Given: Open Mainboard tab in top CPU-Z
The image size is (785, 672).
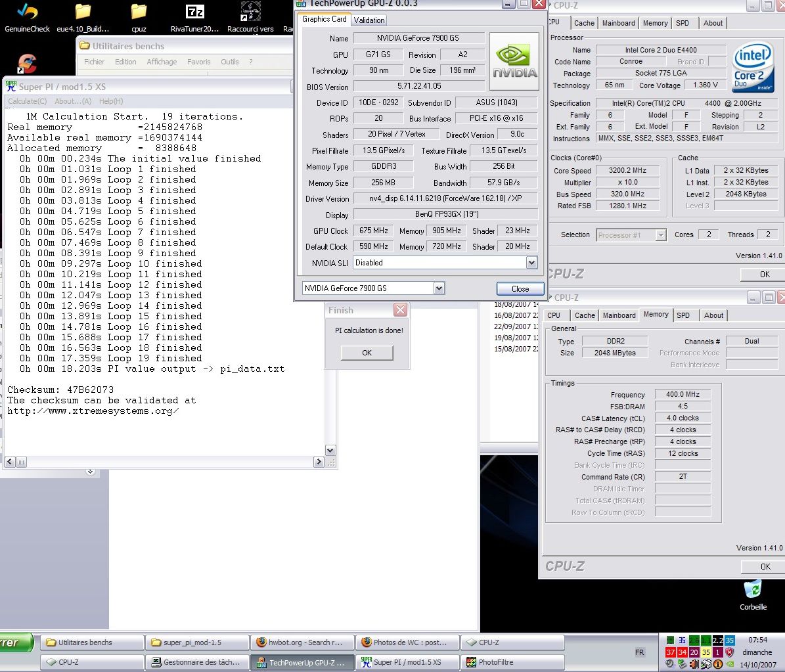Looking at the screenshot, I should click(x=618, y=23).
